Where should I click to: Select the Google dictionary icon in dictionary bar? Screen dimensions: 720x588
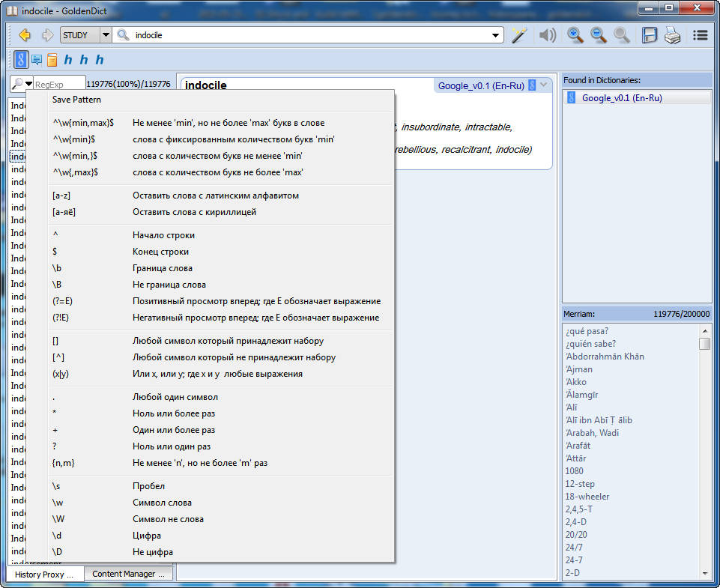click(21, 60)
